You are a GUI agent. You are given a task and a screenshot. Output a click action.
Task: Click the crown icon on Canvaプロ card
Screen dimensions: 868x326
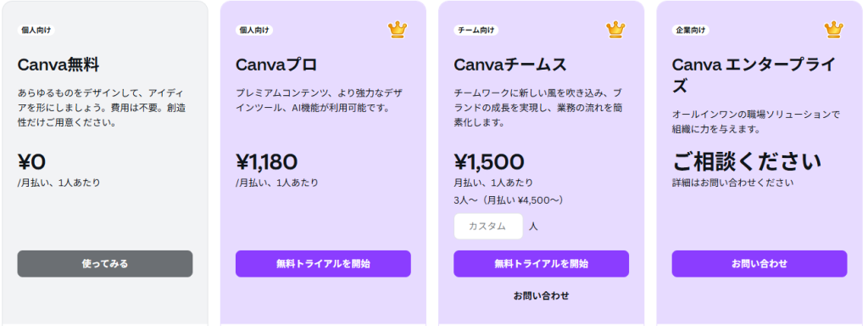398,30
